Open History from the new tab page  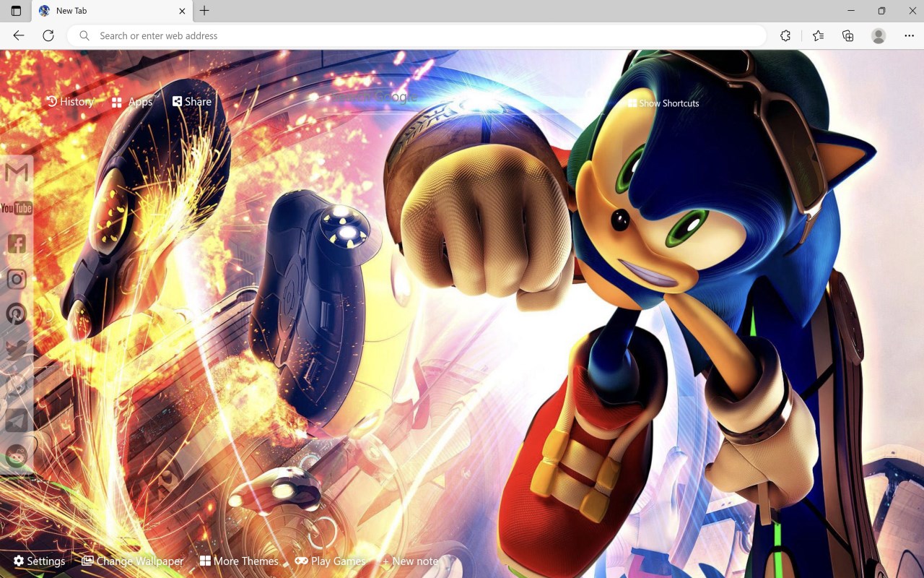[70, 102]
